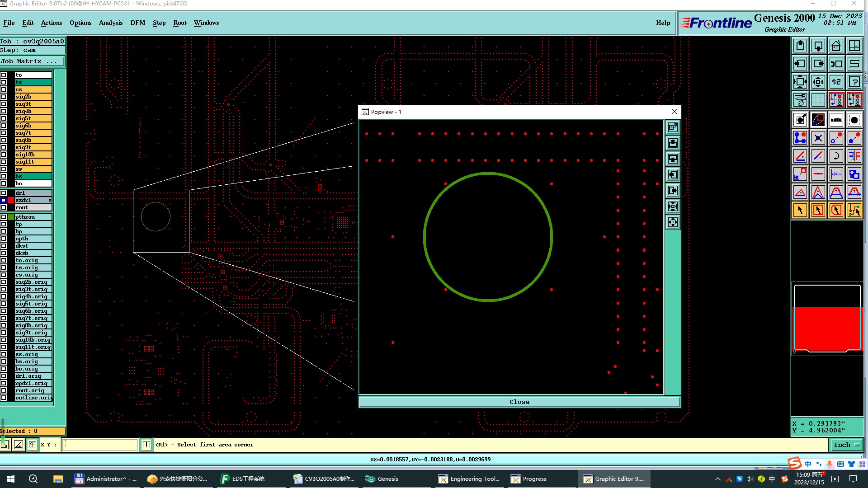Screen dimensions: 868x488
Task: Click the 1:2 zoom scale icon
Action: (x=836, y=82)
